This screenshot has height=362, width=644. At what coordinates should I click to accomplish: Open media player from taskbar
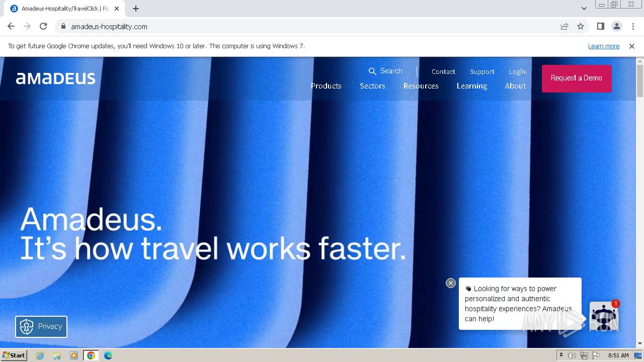[74, 355]
